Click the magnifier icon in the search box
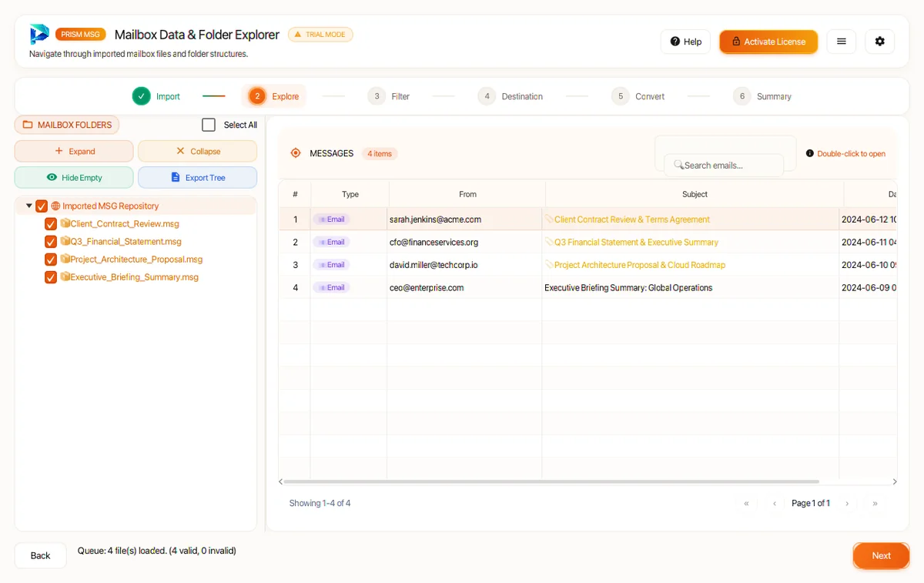 pyautogui.click(x=678, y=165)
